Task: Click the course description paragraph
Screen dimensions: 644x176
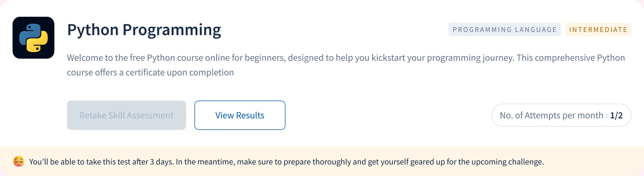Action: [346, 65]
